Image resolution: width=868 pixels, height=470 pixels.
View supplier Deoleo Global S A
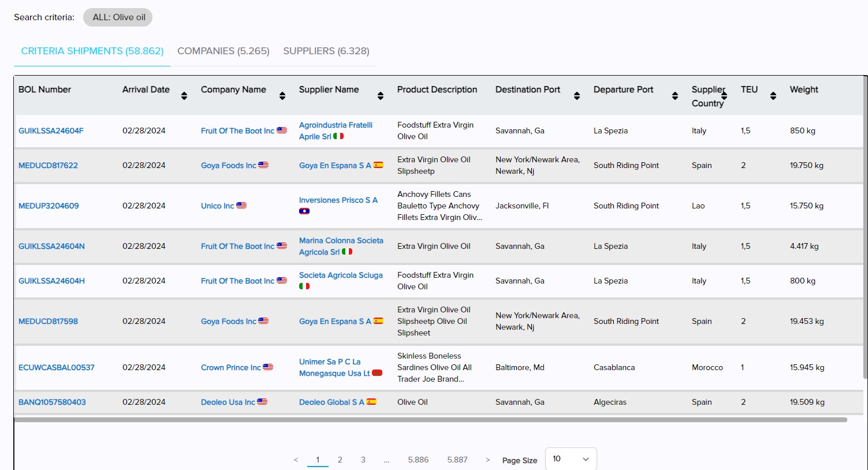331,402
